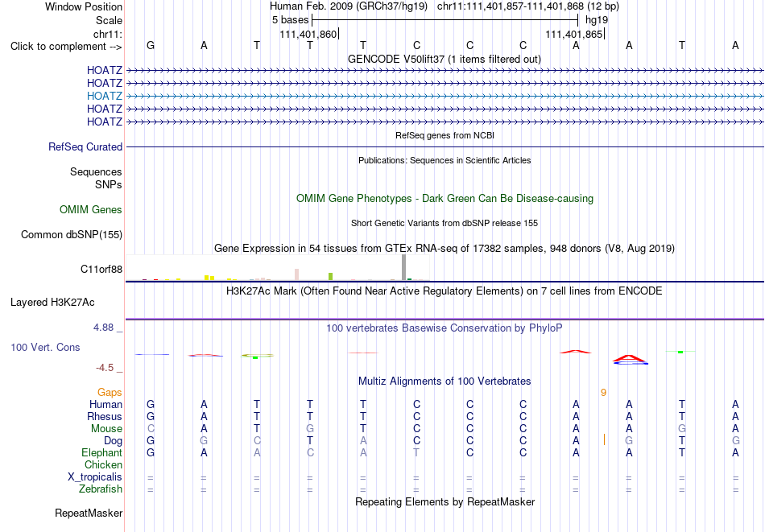Open Repeating Elements by RepeatMasker heading
This screenshot has width=765, height=532.
pos(445,502)
